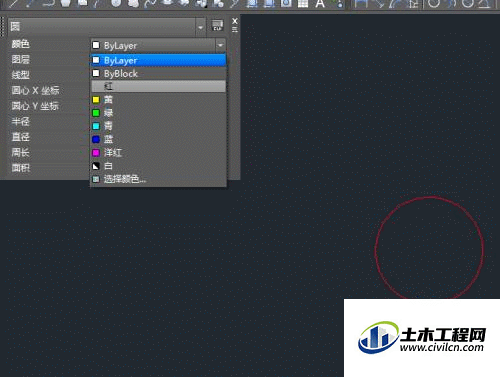Click the 面积 property row
This screenshot has height=377, width=500.
(49, 168)
